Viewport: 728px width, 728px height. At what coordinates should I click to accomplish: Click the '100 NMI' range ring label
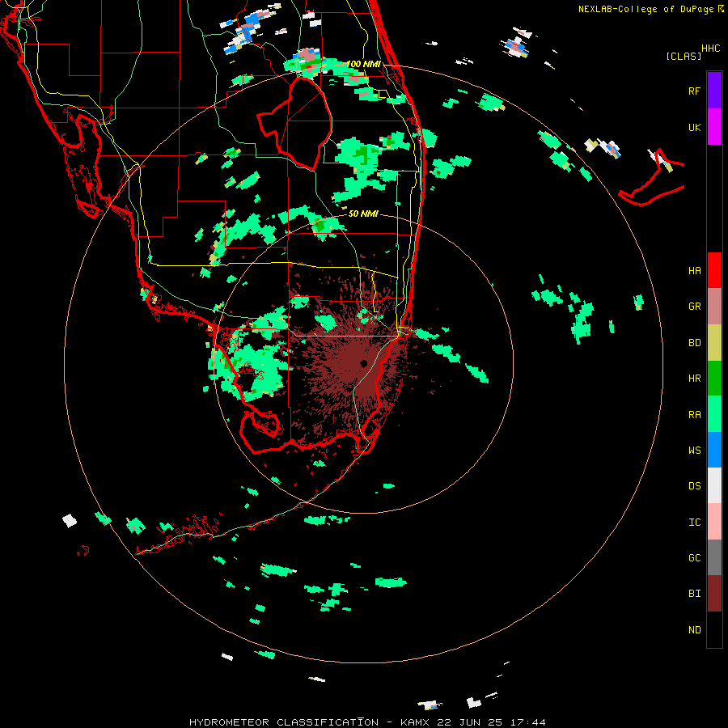tap(363, 64)
